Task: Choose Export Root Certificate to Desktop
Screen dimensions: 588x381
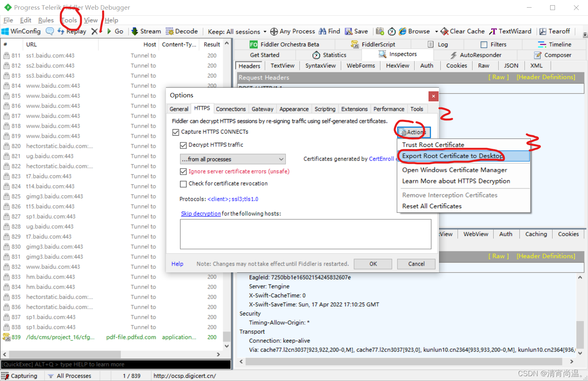Action: (x=463, y=156)
